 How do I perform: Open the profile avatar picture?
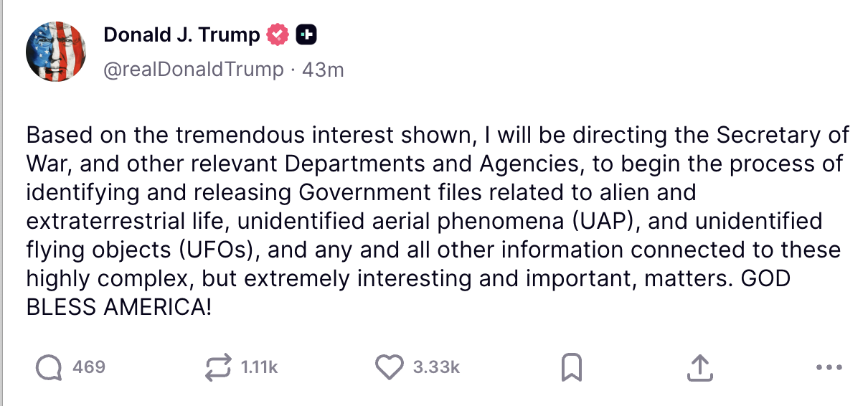click(56, 51)
